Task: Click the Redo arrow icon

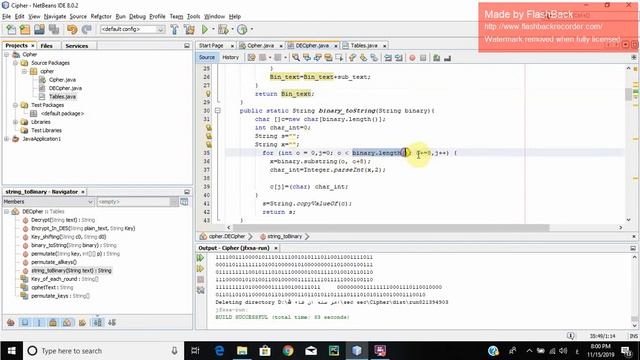Action: pyautogui.click(x=87, y=29)
